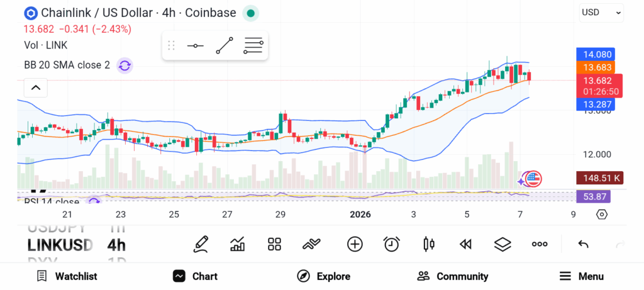Collapse the indicator legend chevron

[x=36, y=87]
